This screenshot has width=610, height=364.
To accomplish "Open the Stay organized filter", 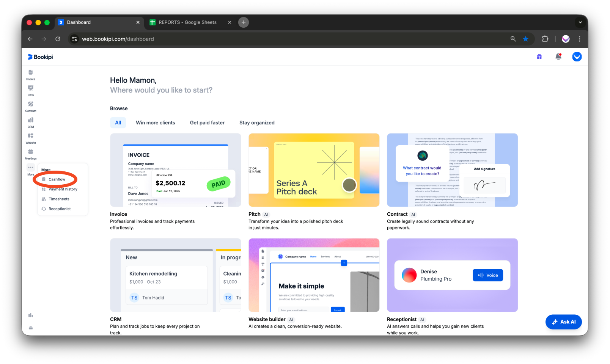I will coord(257,122).
